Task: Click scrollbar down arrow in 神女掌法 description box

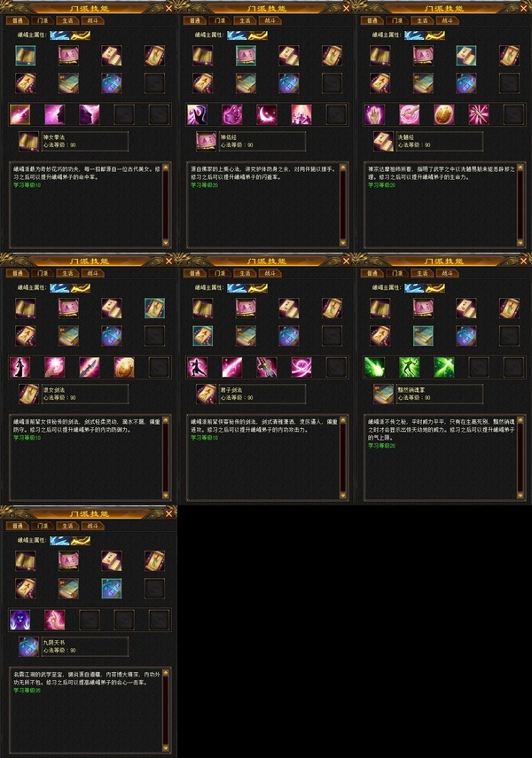Action: [166, 243]
